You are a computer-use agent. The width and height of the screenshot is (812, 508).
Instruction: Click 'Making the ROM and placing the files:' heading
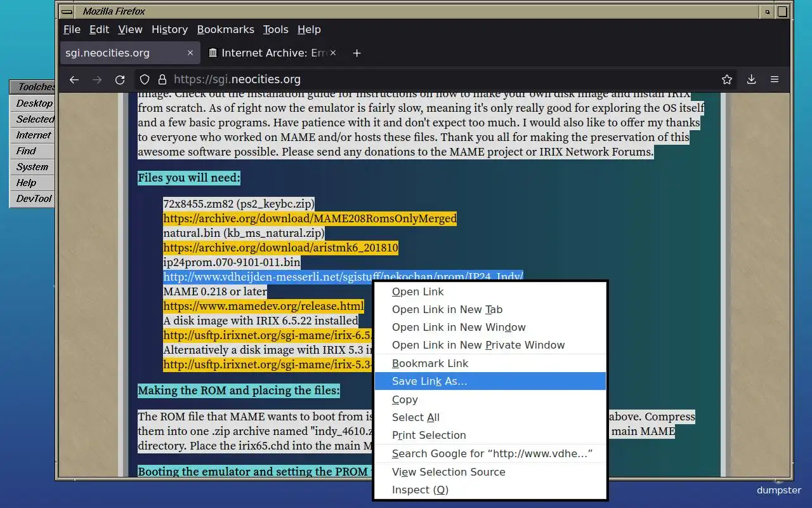[239, 390]
